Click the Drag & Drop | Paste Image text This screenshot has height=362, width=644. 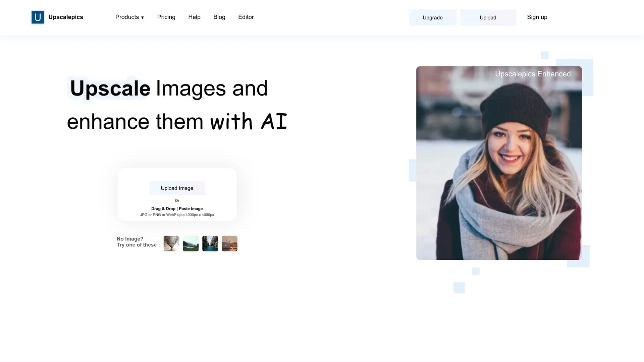[x=177, y=208]
